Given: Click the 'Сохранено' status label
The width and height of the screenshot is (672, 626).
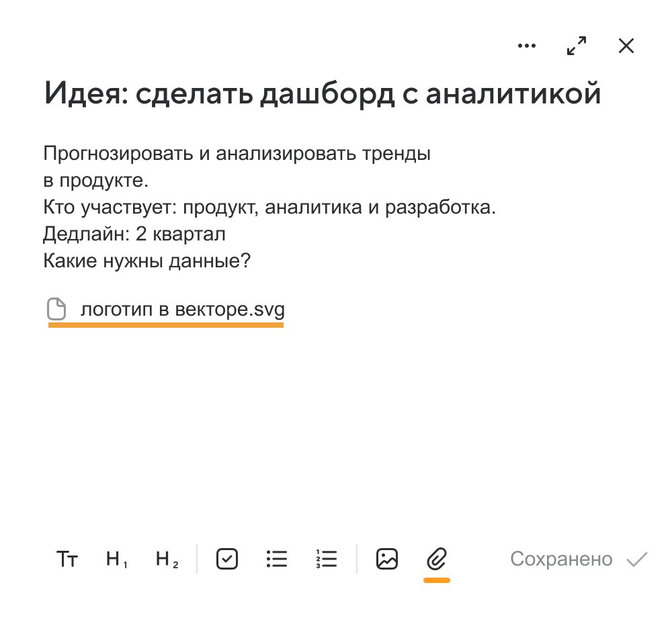Looking at the screenshot, I should pos(561,559).
